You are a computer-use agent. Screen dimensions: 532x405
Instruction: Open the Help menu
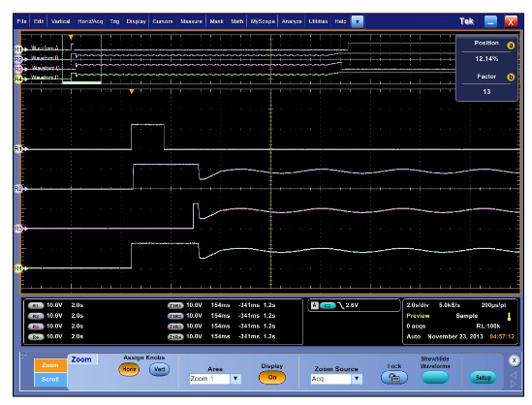[340, 21]
